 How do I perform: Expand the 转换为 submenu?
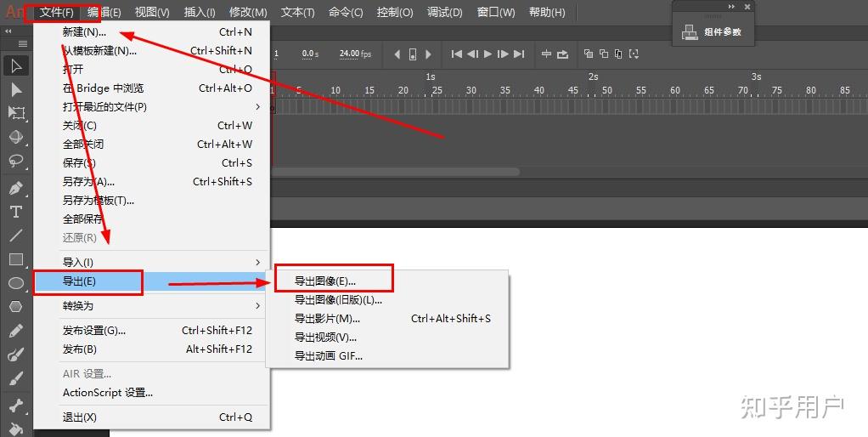coord(152,306)
